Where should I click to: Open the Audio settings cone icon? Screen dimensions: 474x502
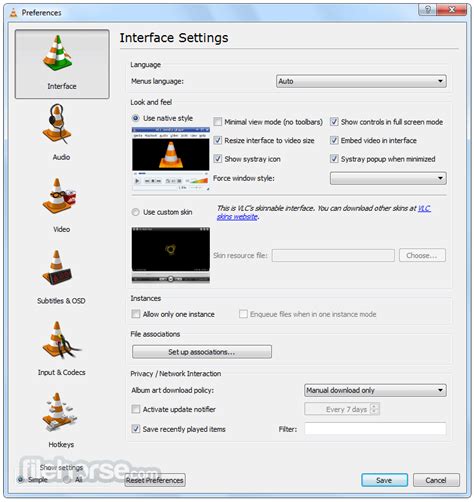(x=57, y=124)
